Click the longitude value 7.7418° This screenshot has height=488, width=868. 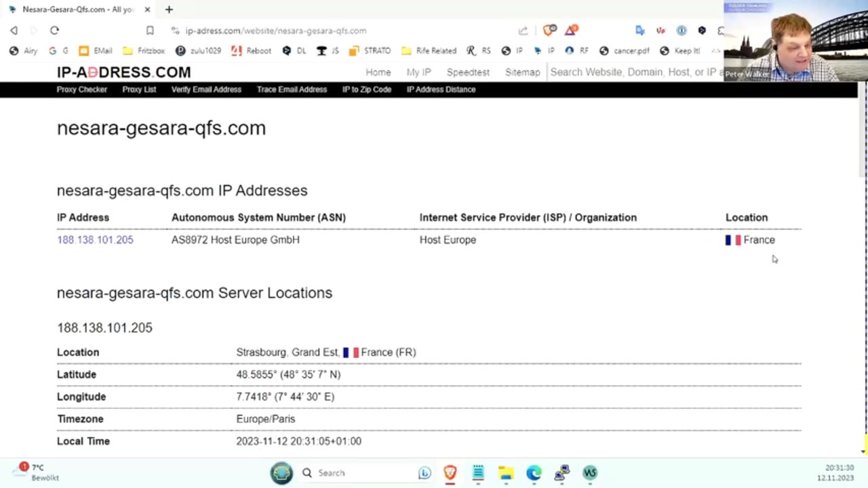(285, 396)
